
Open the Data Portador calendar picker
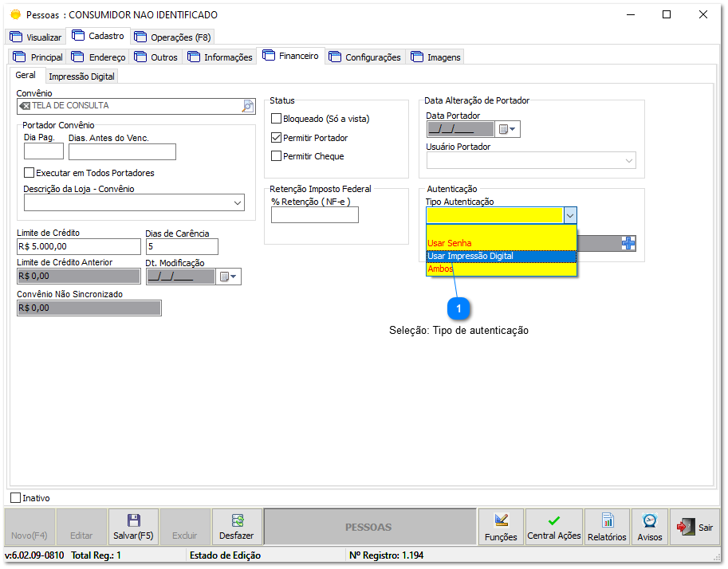coord(508,129)
